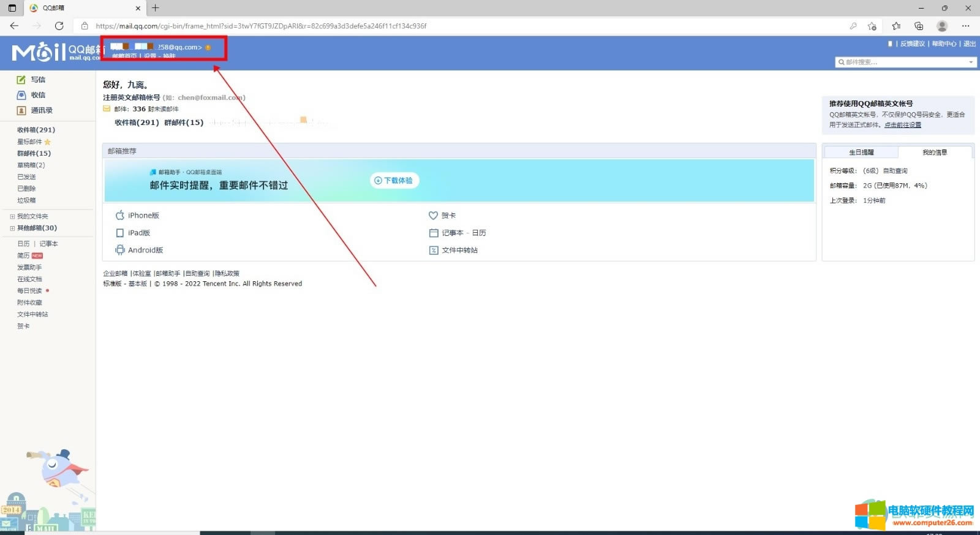
Task: Open 草稿箱(2) drafts folder
Action: point(31,165)
